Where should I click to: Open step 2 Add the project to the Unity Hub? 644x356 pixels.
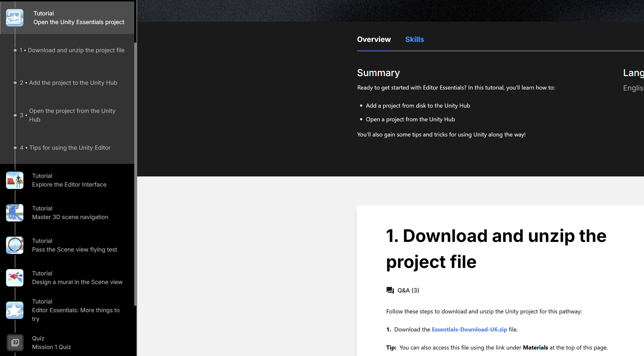pos(73,83)
